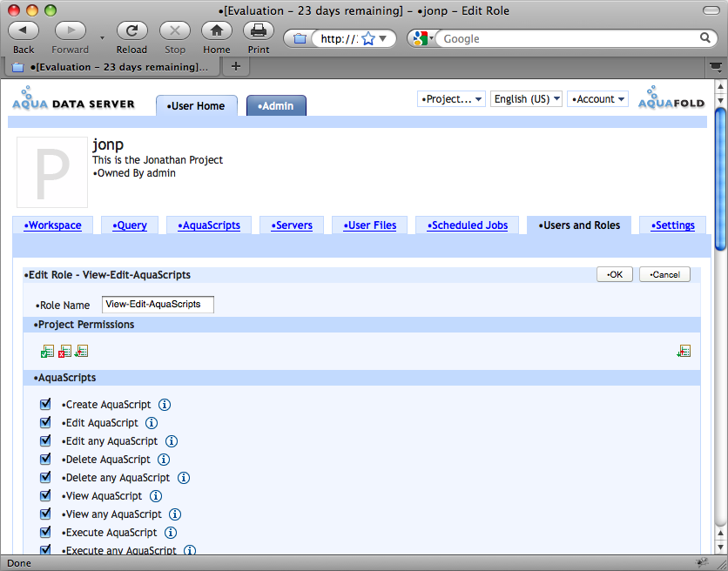
Task: Click the vertical scrollbar thumb
Action: [x=720, y=178]
